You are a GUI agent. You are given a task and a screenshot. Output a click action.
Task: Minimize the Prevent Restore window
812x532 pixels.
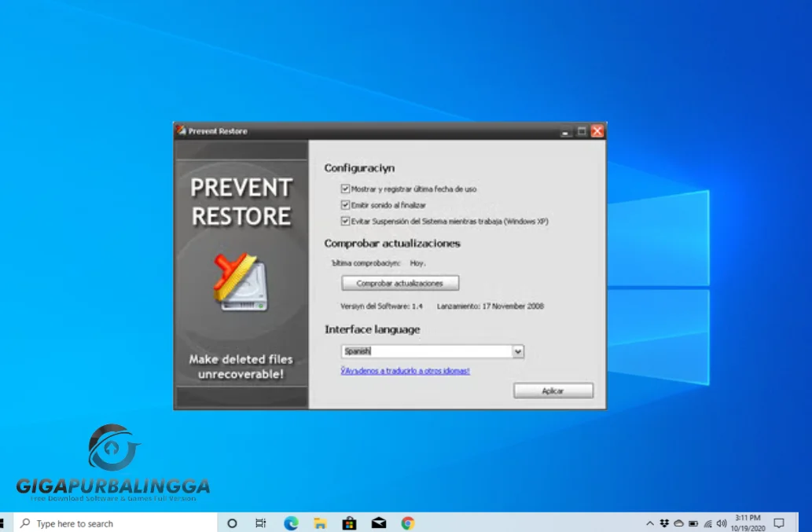point(565,131)
